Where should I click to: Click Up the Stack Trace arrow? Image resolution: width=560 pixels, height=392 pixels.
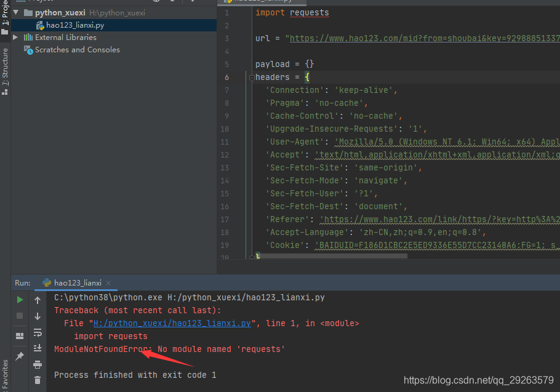(x=38, y=300)
